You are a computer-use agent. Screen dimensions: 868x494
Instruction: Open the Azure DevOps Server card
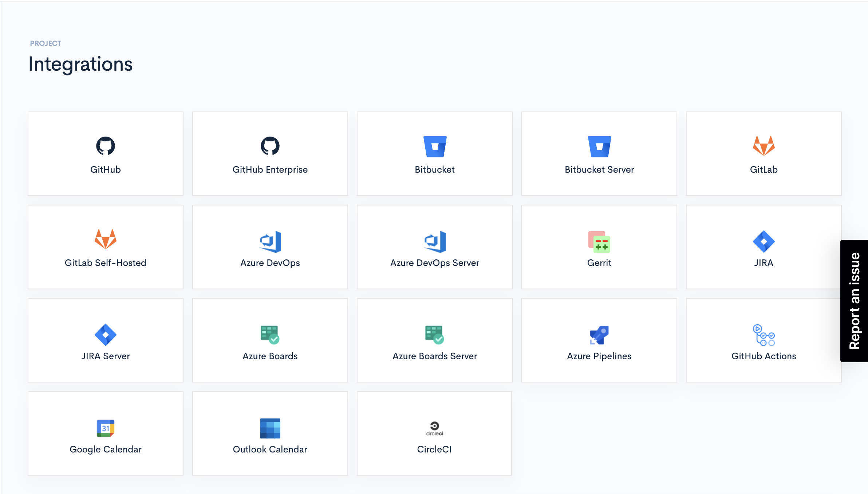[x=435, y=247]
